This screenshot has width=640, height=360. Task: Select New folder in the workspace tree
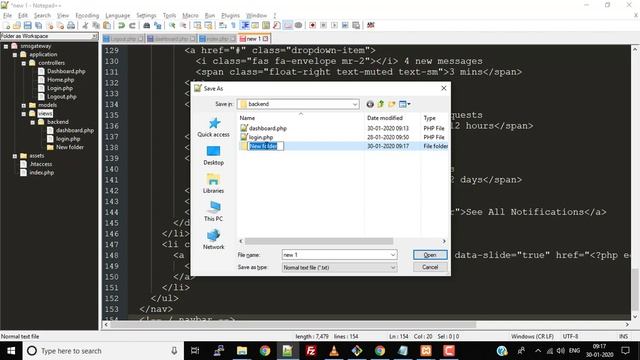(x=70, y=147)
